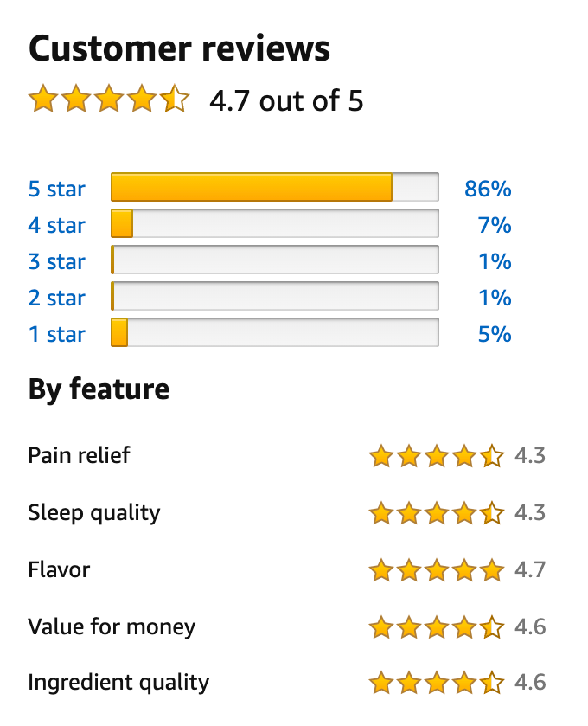
Task: Click the overall 4.7 star rating icons
Action: pos(108,100)
